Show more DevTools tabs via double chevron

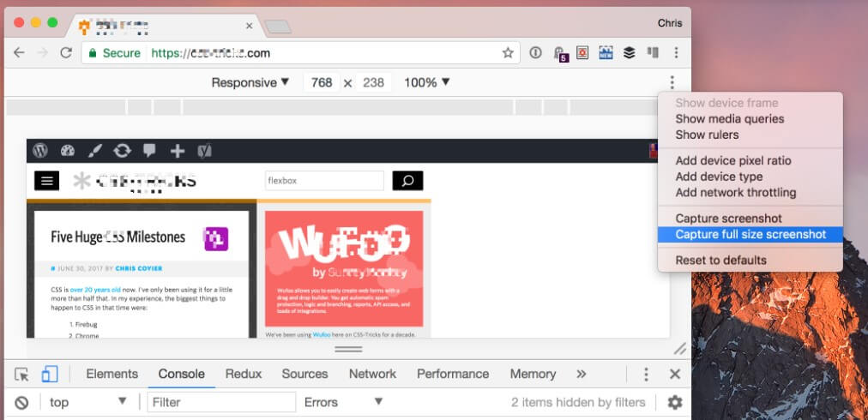tap(582, 374)
